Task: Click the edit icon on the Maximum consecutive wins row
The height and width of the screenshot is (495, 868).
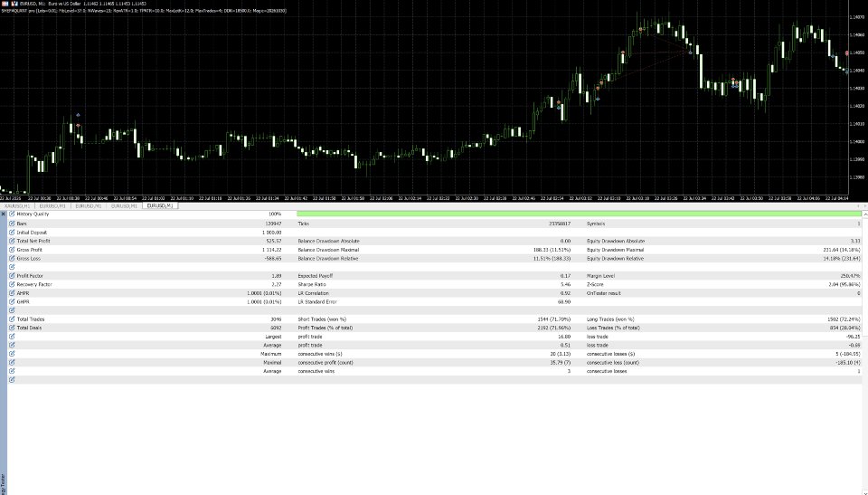Action: (x=12, y=354)
